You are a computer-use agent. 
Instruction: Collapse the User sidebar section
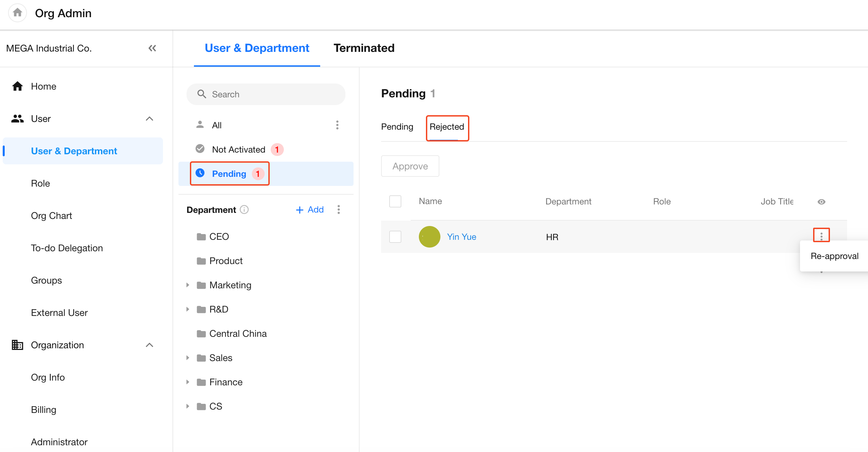tap(149, 119)
